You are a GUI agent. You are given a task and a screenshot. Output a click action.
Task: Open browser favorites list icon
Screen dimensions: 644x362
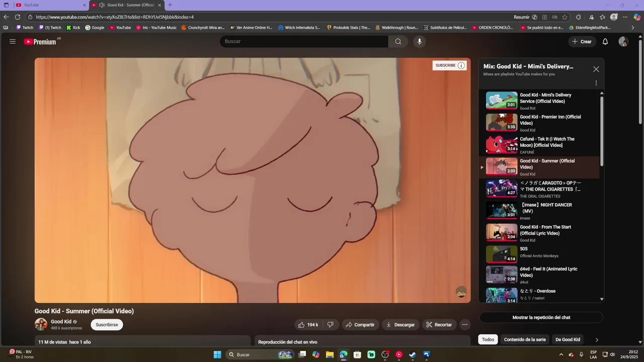pos(603,17)
